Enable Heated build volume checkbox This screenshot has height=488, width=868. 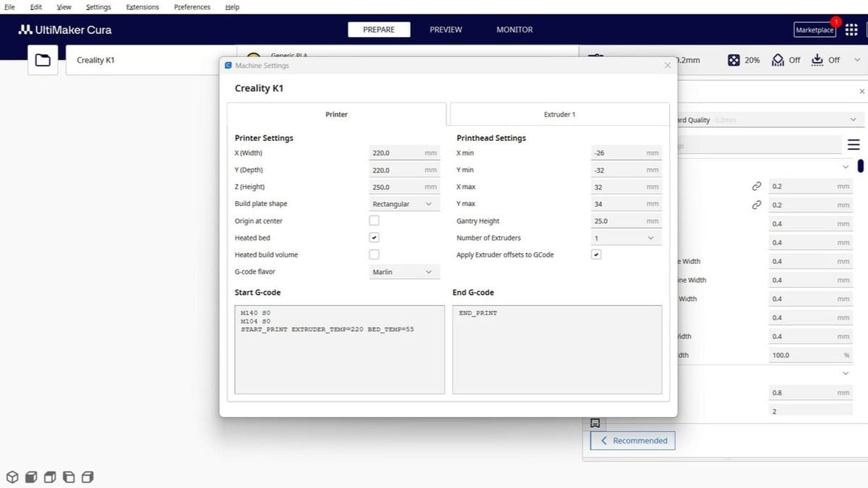point(374,254)
